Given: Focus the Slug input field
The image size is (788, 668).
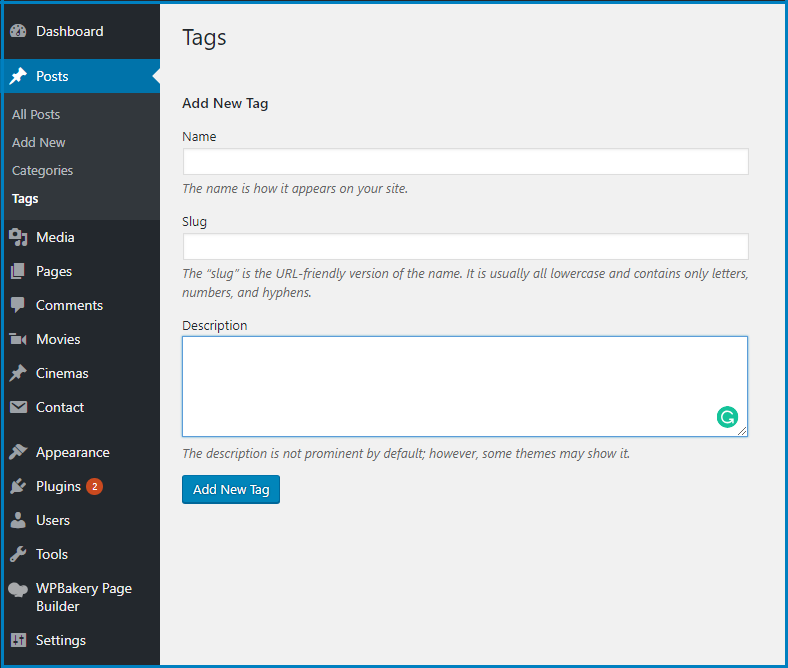Looking at the screenshot, I should click(465, 247).
